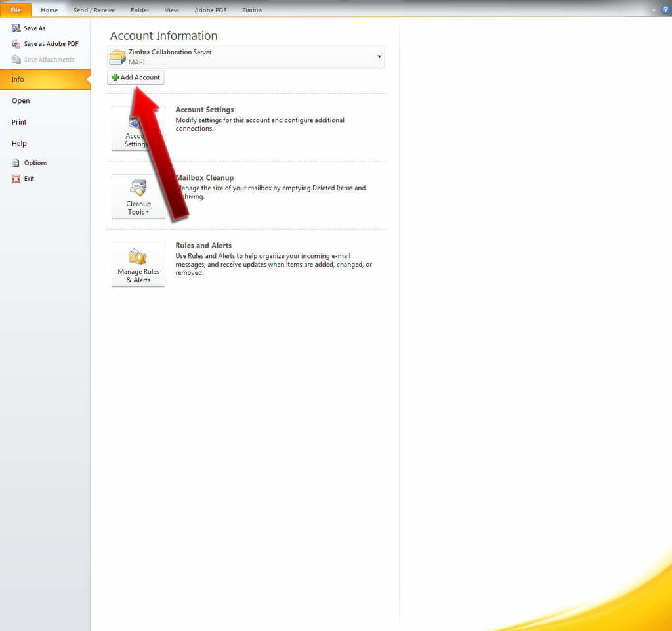Open Print from the sidebar
This screenshot has height=631, width=672.
[x=18, y=121]
